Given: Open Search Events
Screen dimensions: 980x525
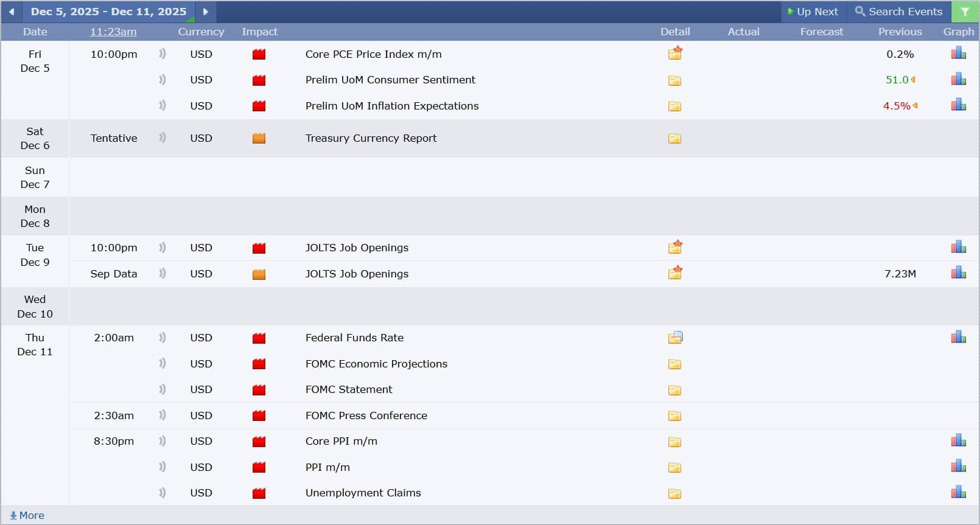Looking at the screenshot, I should (x=898, y=12).
